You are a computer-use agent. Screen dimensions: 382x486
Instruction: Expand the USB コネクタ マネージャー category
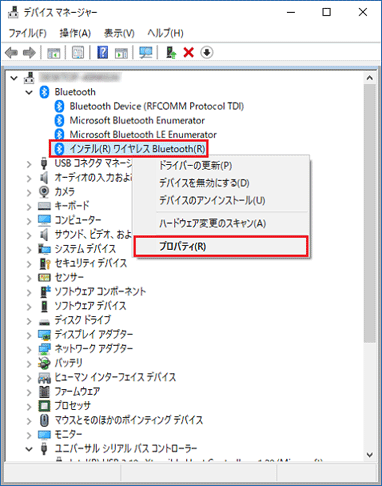point(29,164)
